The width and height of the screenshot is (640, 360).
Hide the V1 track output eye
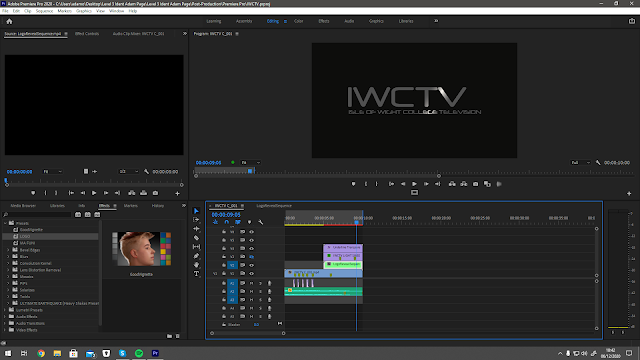coord(251,273)
